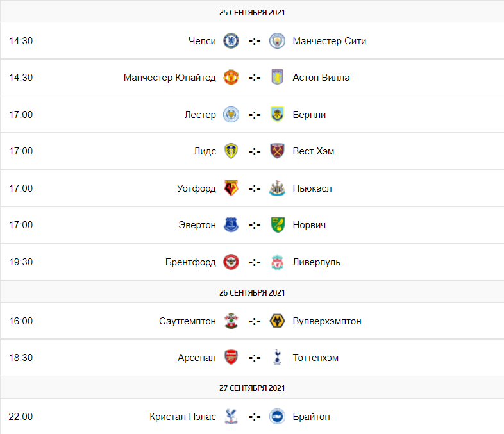This screenshot has width=504, height=434.
Task: Open the Aston Villa crest icon
Action: pyautogui.click(x=277, y=78)
